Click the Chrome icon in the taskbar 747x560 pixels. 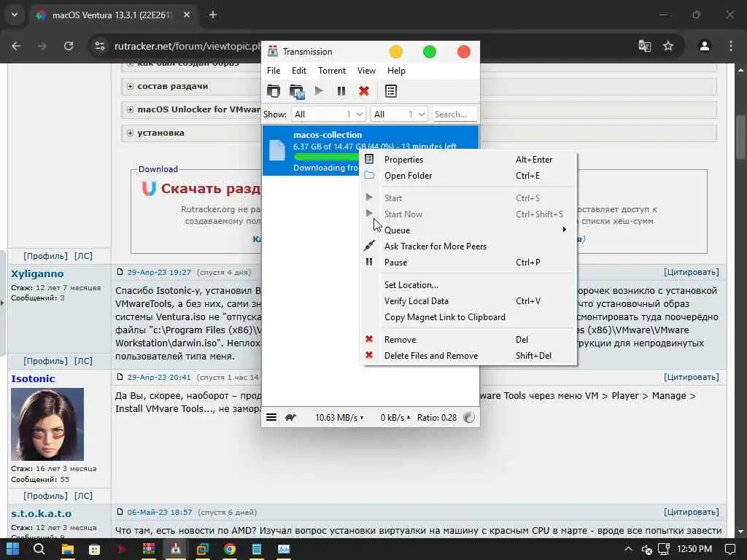230,550
